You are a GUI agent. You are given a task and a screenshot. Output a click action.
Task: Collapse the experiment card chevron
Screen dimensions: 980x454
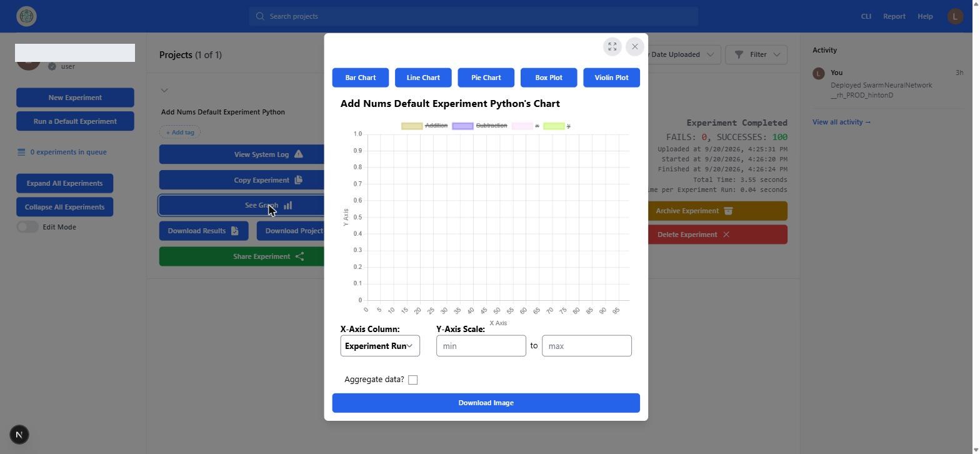tap(164, 90)
